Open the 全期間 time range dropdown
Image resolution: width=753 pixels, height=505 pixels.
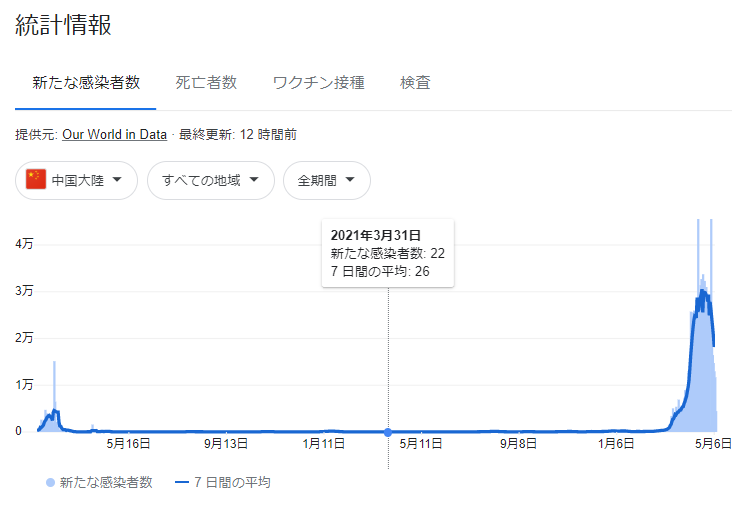coord(327,180)
